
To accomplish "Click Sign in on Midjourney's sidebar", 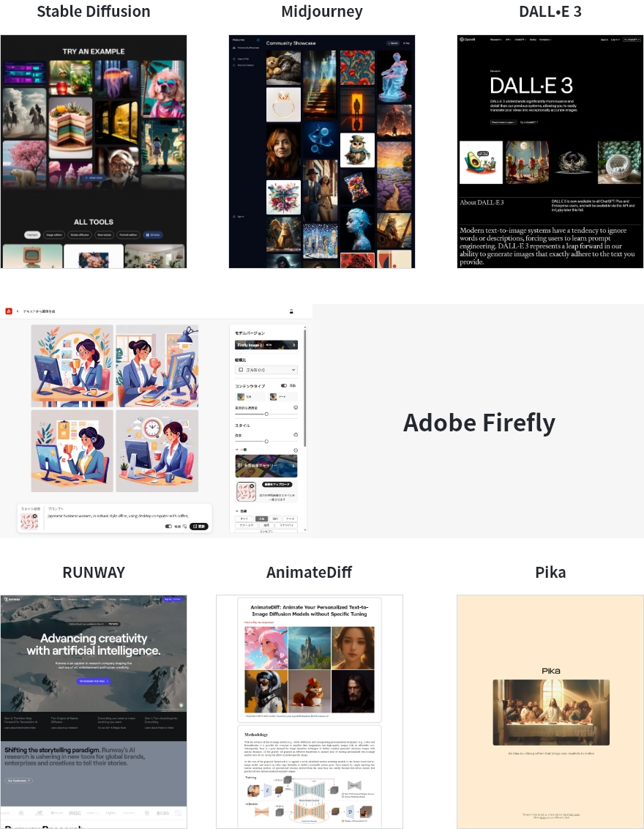I will (x=239, y=217).
